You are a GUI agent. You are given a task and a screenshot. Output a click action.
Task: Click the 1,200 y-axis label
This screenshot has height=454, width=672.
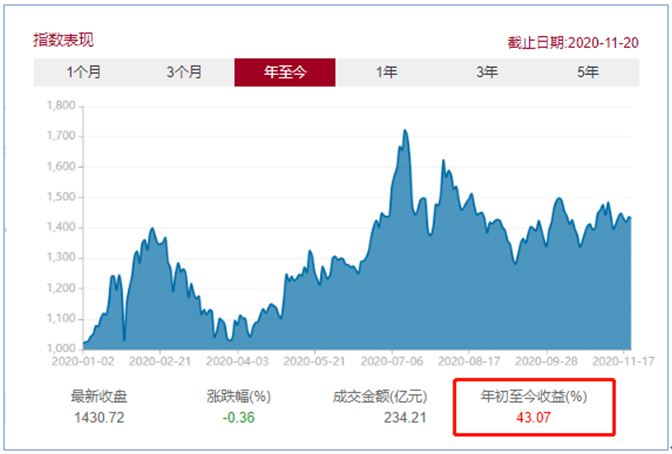tap(61, 288)
